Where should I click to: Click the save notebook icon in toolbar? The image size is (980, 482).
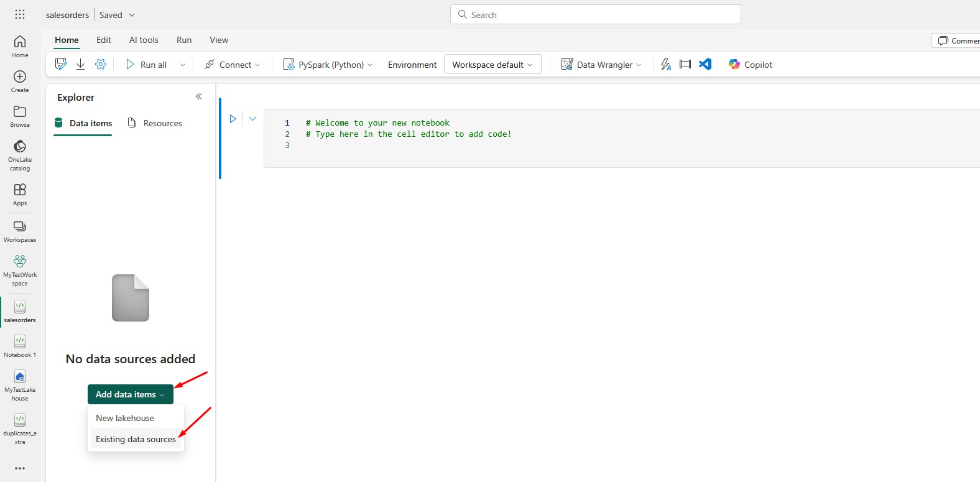click(61, 64)
